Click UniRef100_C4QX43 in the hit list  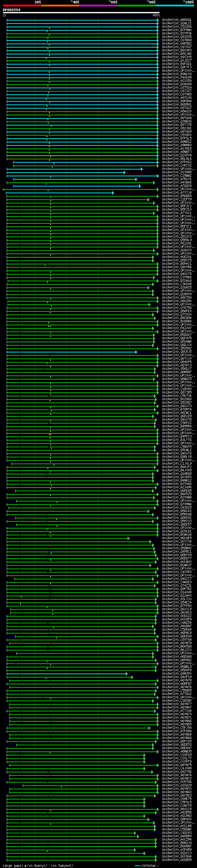click(177, 833)
